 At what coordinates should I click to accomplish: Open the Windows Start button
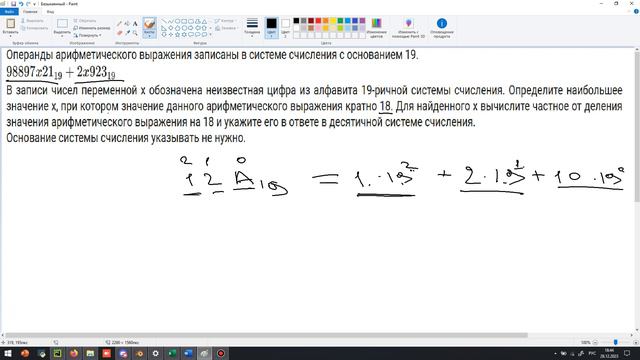tap(7, 353)
